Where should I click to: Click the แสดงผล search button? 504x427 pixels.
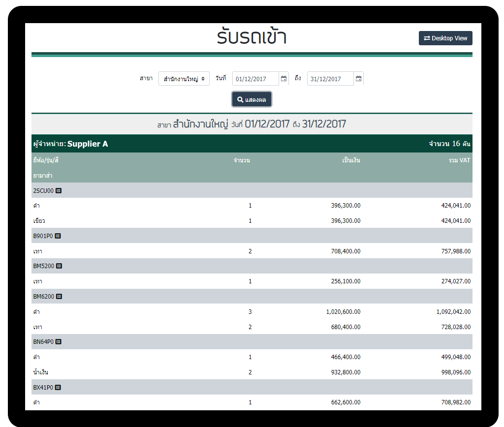[252, 99]
